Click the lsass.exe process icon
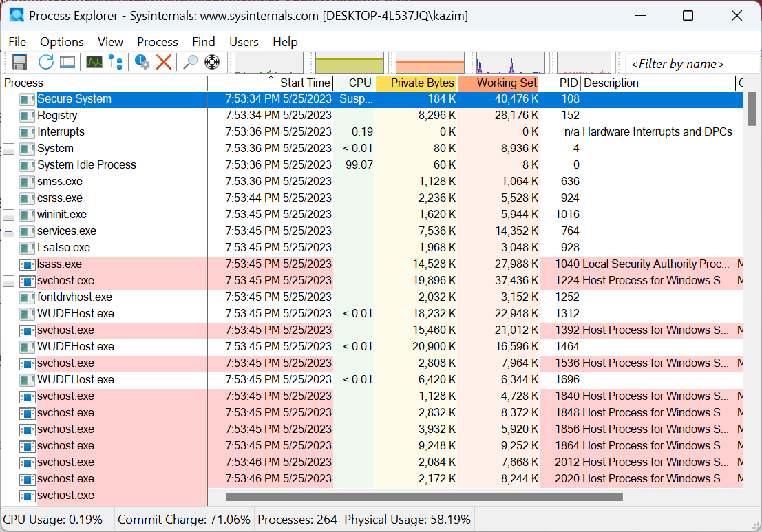The height and width of the screenshot is (532, 762). [28, 264]
